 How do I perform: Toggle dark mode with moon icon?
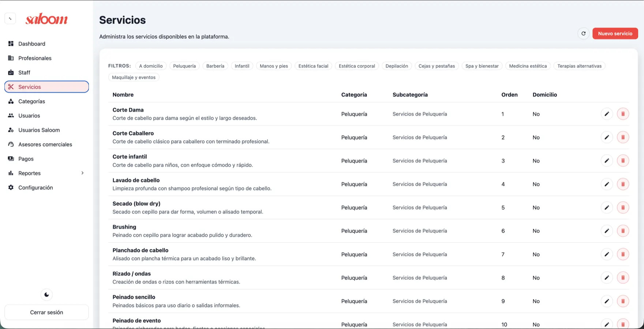46,295
